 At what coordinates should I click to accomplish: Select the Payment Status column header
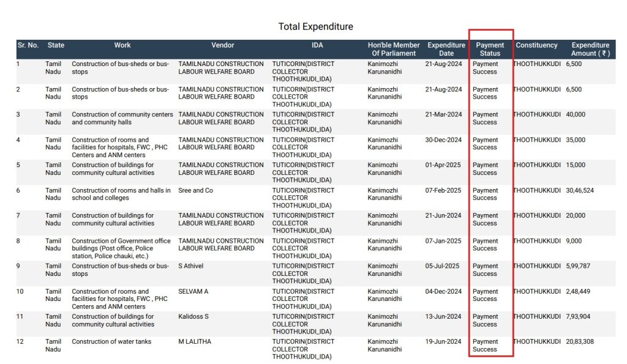click(490, 49)
